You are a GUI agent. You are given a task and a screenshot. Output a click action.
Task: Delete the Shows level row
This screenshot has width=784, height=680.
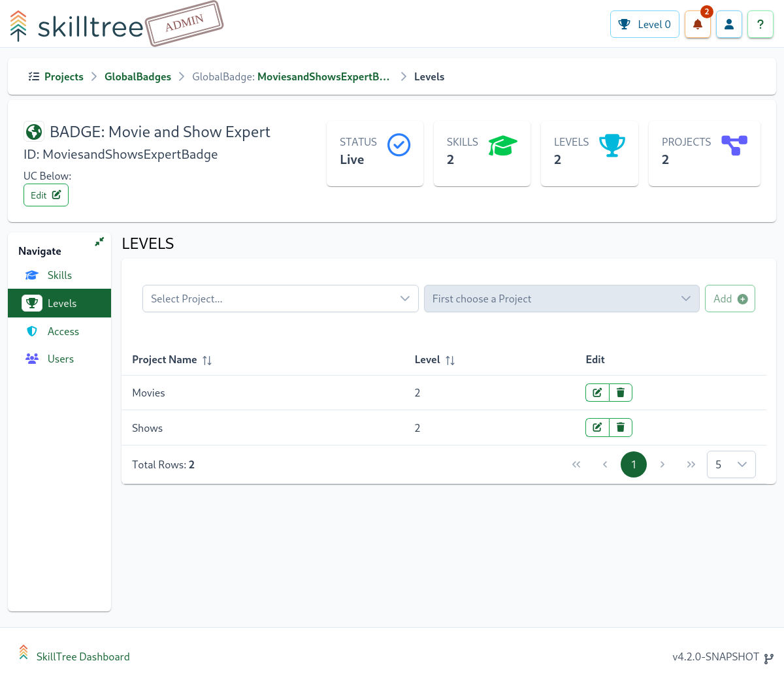click(x=621, y=427)
